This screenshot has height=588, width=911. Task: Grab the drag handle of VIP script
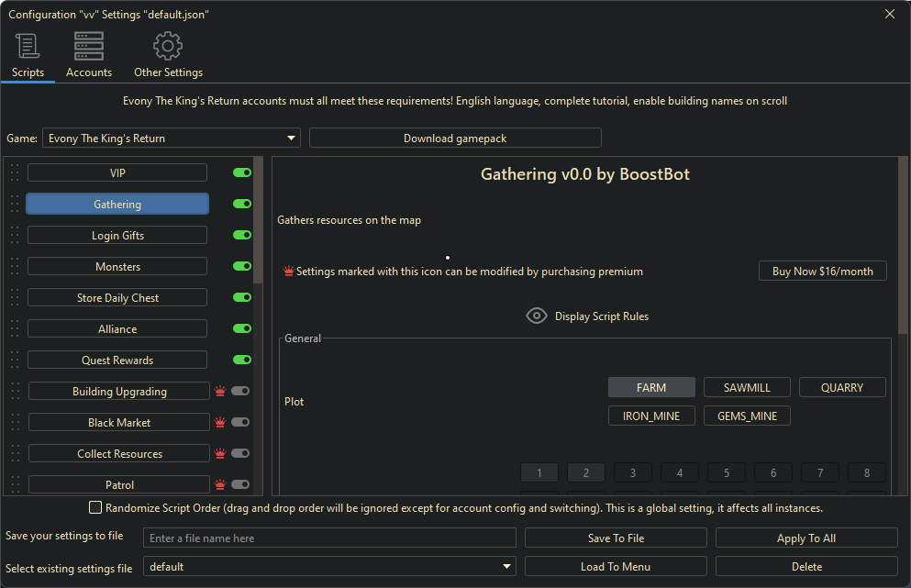15,172
